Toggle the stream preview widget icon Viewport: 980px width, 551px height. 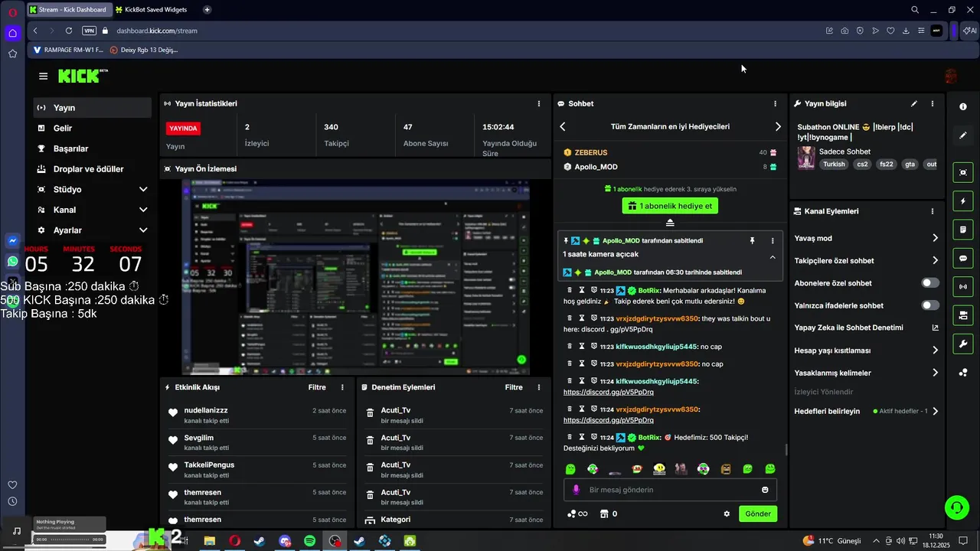tap(963, 173)
